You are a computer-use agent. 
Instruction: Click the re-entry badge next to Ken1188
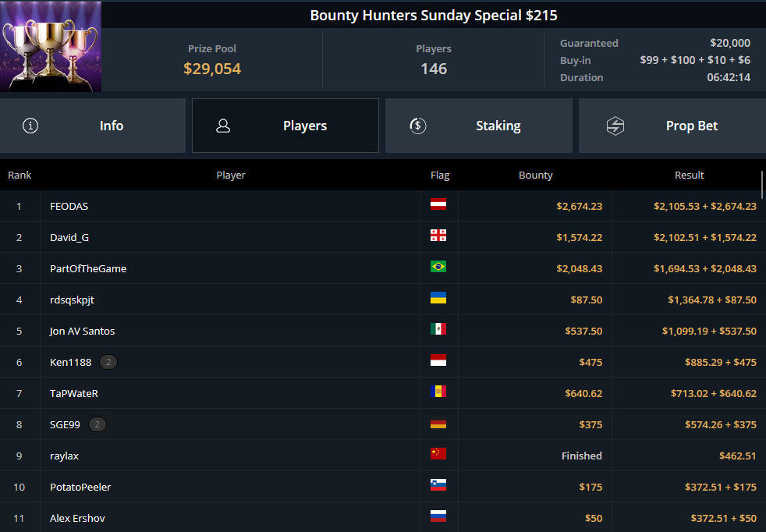[108, 362]
